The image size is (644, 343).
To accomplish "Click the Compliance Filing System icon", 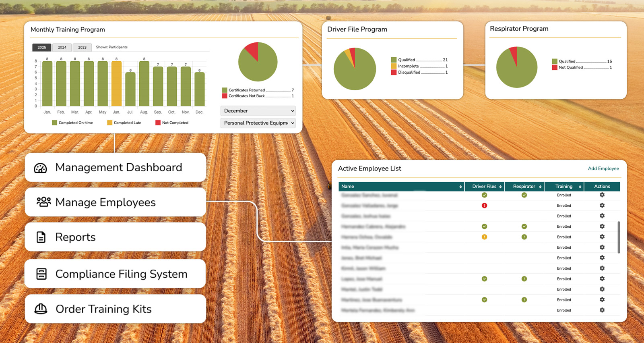I will tap(41, 274).
